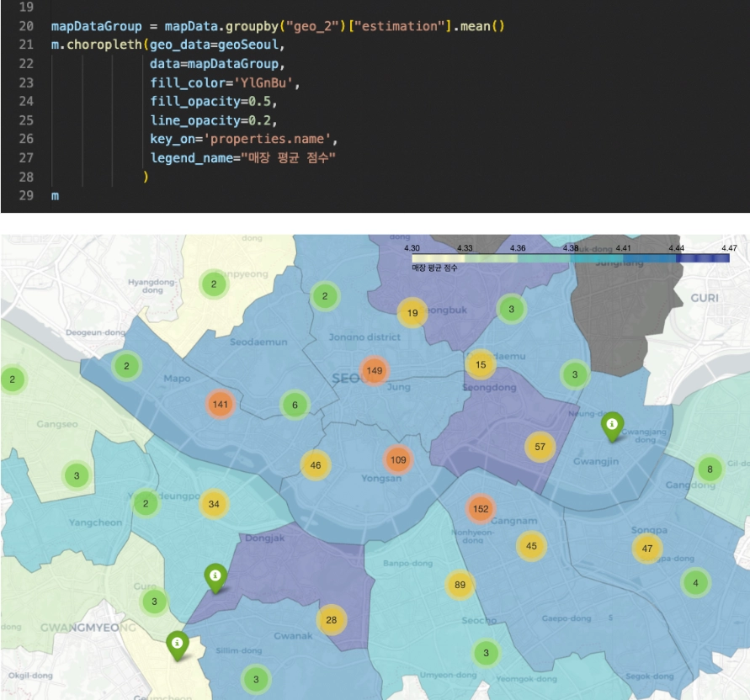The width and height of the screenshot is (750, 700).
Task: Open the orange cluster labeled 149
Action: (374, 370)
